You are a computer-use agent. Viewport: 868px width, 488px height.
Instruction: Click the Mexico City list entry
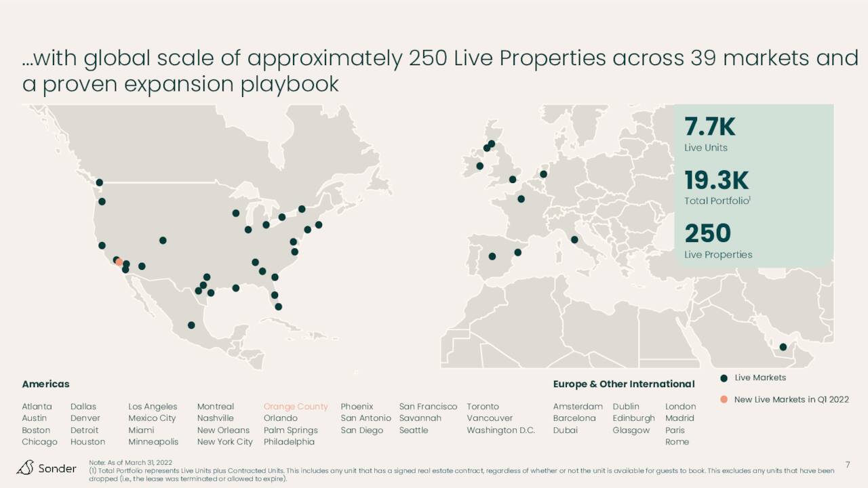152,418
